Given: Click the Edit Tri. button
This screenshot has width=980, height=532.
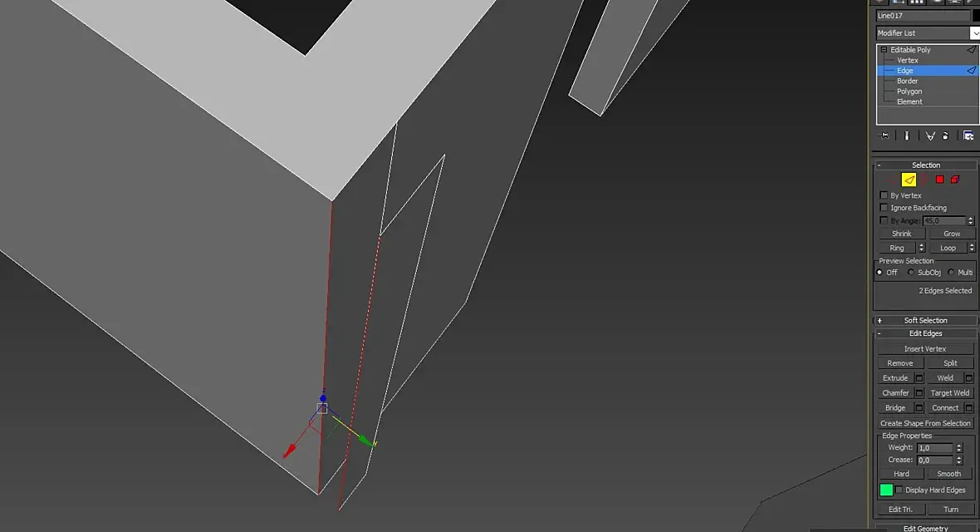Looking at the screenshot, I should (x=900, y=510).
